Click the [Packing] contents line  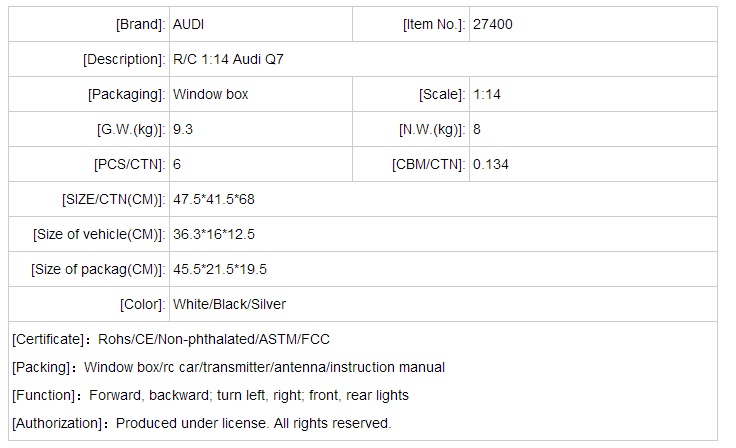tap(264, 367)
